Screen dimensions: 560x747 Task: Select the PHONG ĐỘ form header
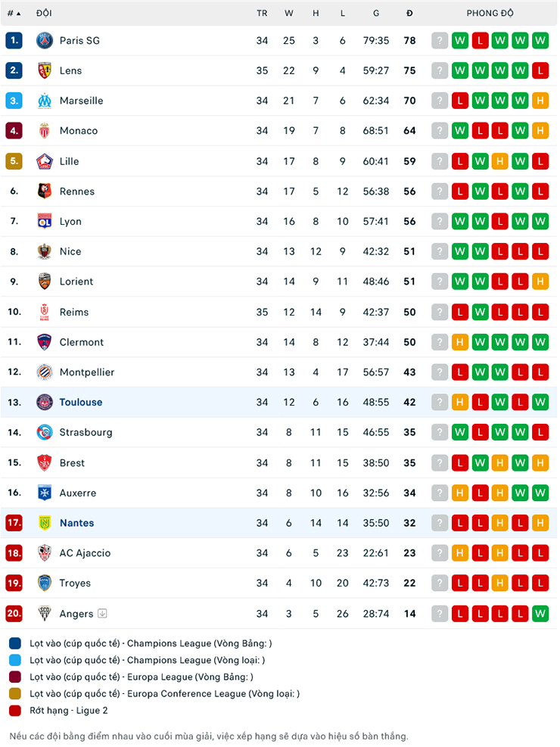click(x=490, y=13)
